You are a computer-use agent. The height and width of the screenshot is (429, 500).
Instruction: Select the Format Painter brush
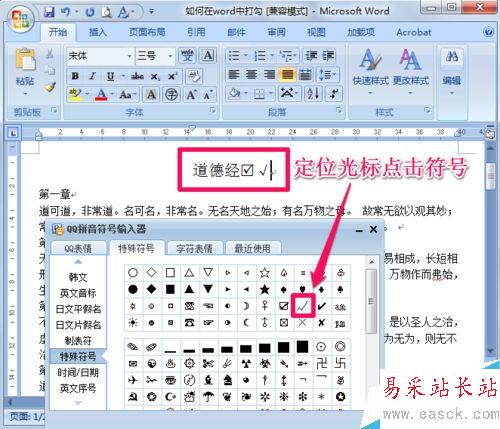(50, 87)
